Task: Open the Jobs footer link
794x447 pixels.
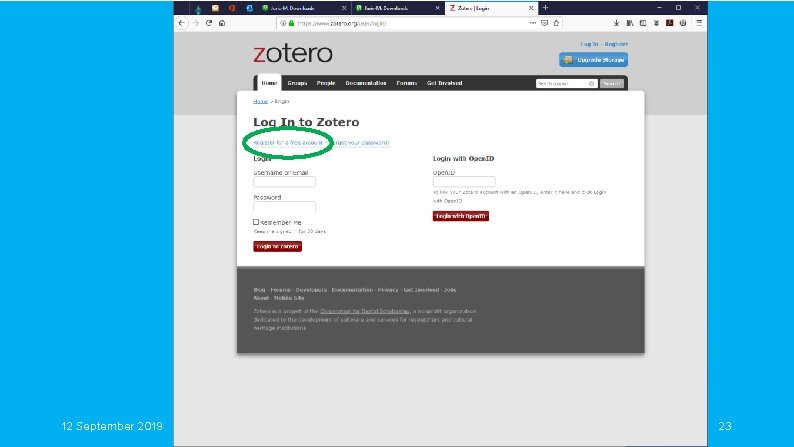Action: [450, 290]
